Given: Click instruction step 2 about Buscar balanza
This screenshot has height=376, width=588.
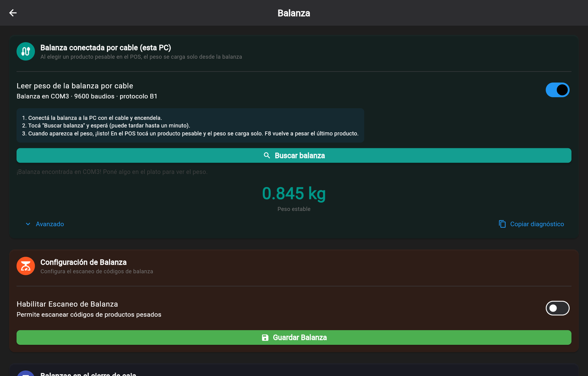Looking at the screenshot, I should pyautogui.click(x=106, y=126).
